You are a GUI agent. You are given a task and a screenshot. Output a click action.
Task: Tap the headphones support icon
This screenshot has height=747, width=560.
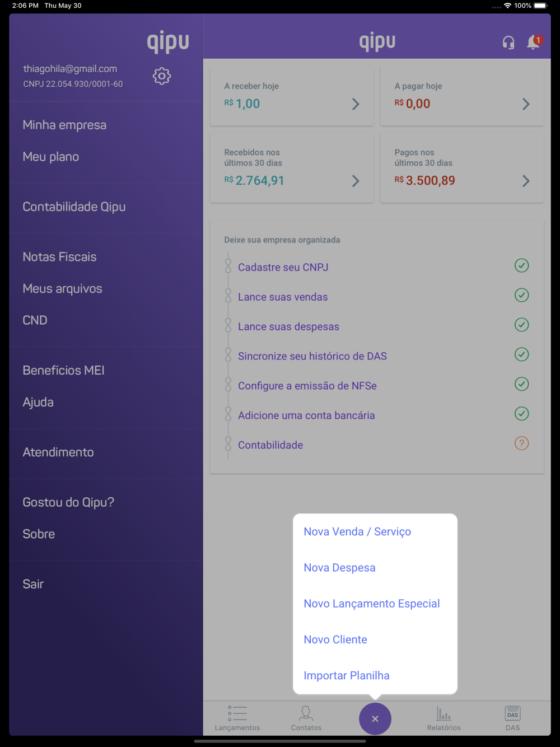point(508,43)
